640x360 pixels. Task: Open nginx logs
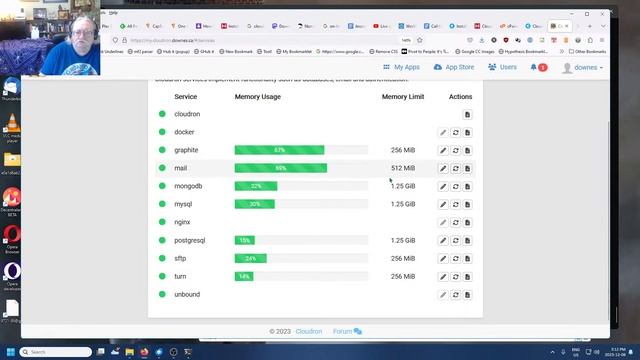pos(467,222)
